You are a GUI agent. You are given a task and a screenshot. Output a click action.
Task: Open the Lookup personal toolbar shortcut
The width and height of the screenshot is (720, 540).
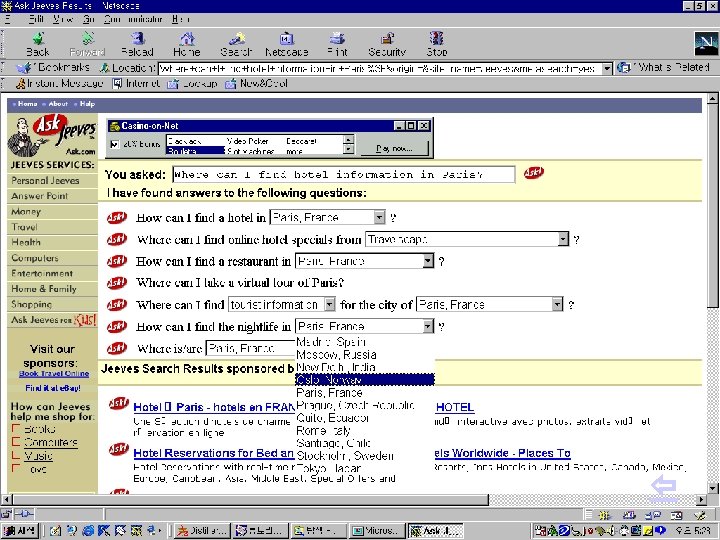coord(192,84)
